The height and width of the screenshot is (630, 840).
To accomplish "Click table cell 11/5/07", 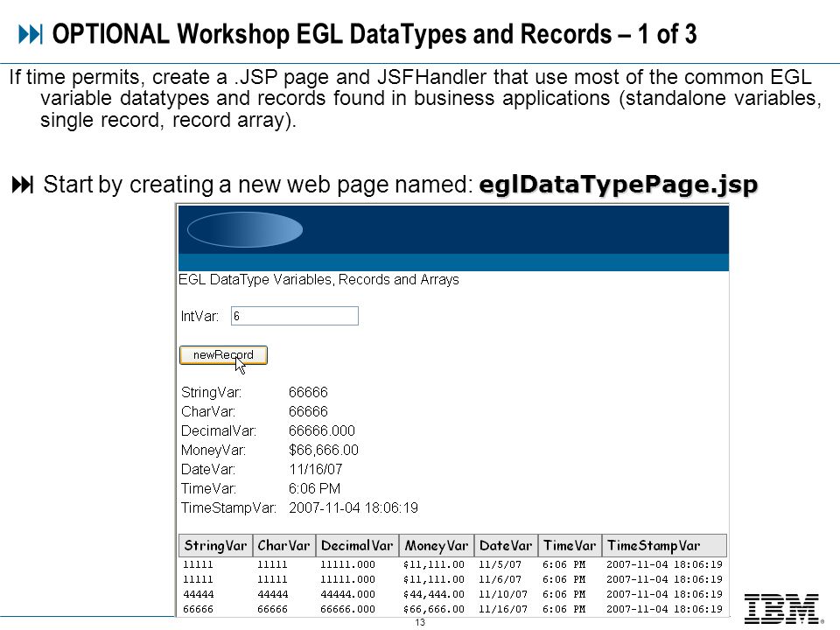I will click(x=500, y=564).
